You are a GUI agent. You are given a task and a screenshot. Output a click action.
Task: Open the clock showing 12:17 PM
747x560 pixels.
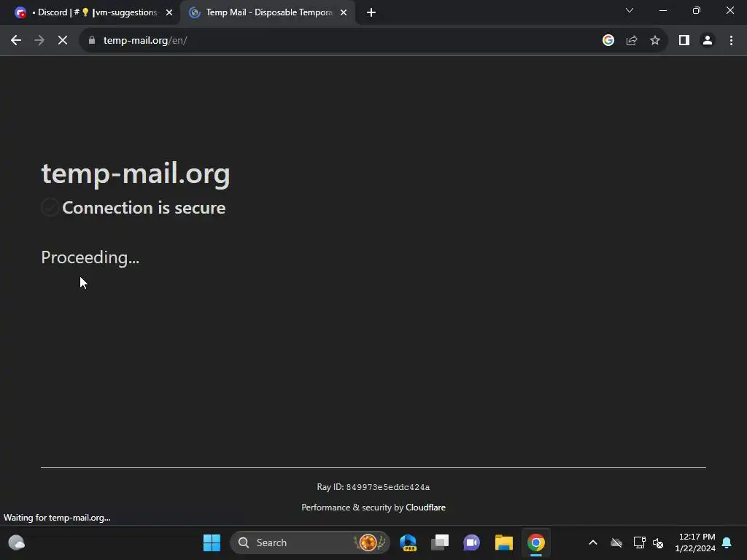click(x=695, y=542)
